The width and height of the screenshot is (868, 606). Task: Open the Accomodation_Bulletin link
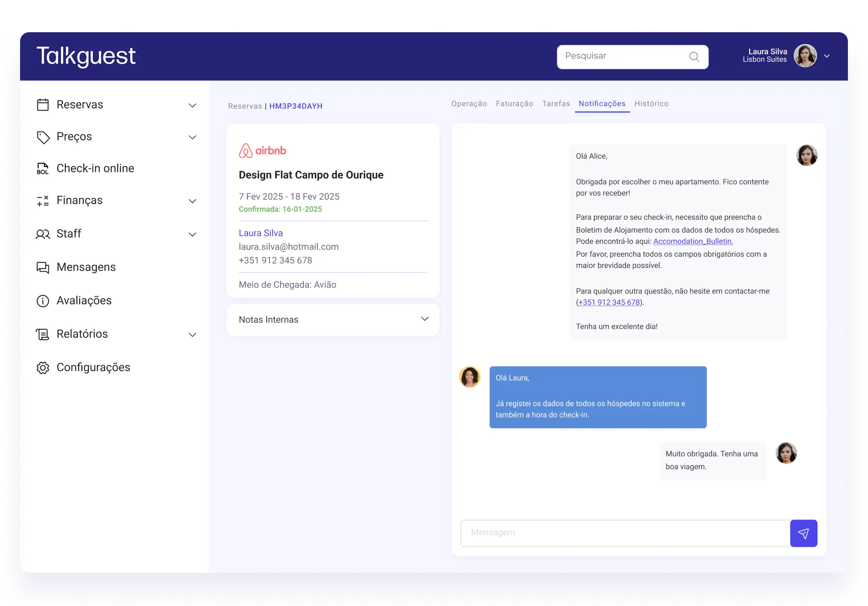[x=693, y=241]
